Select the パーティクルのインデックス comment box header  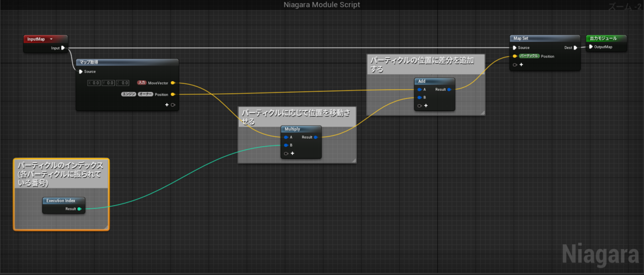61,174
